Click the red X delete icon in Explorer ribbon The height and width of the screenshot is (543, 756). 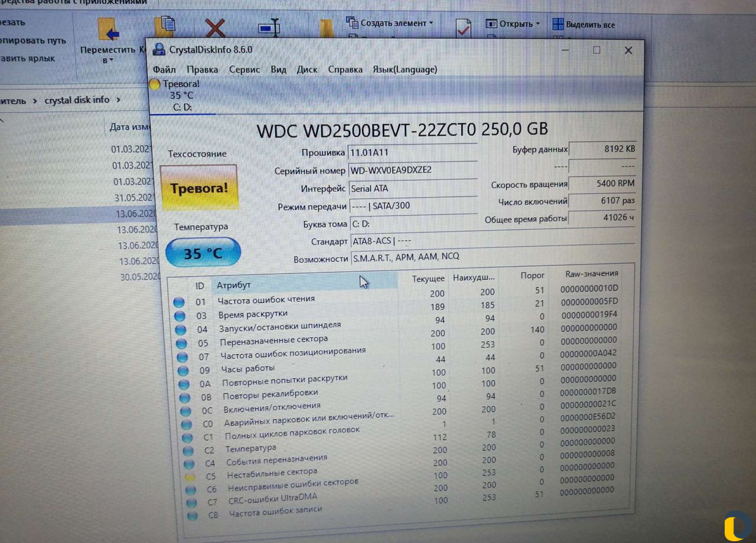tap(215, 27)
